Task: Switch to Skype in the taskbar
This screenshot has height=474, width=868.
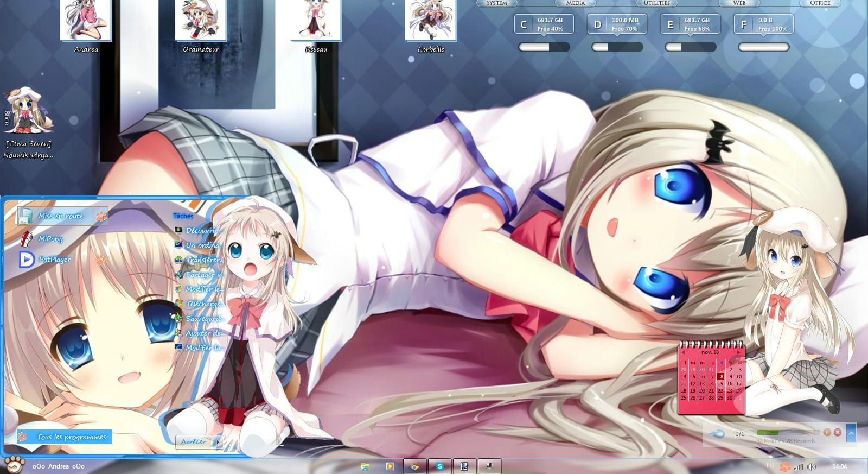Action: 440,466
